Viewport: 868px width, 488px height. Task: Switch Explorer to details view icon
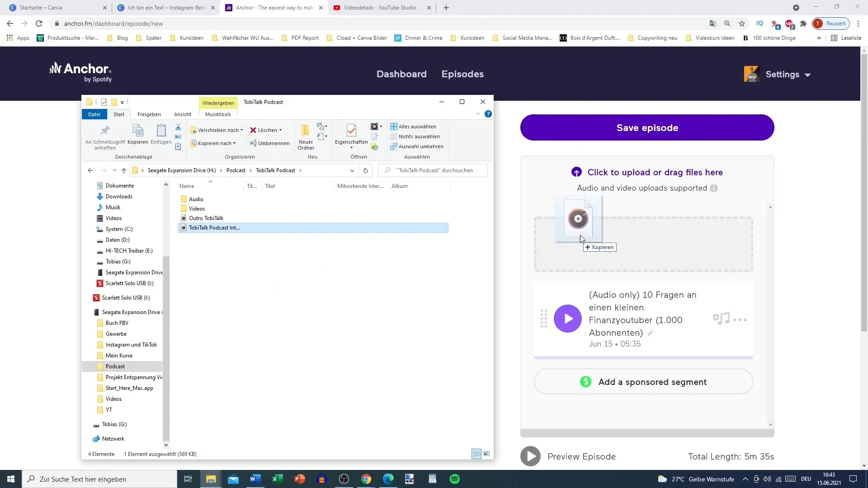476,454
